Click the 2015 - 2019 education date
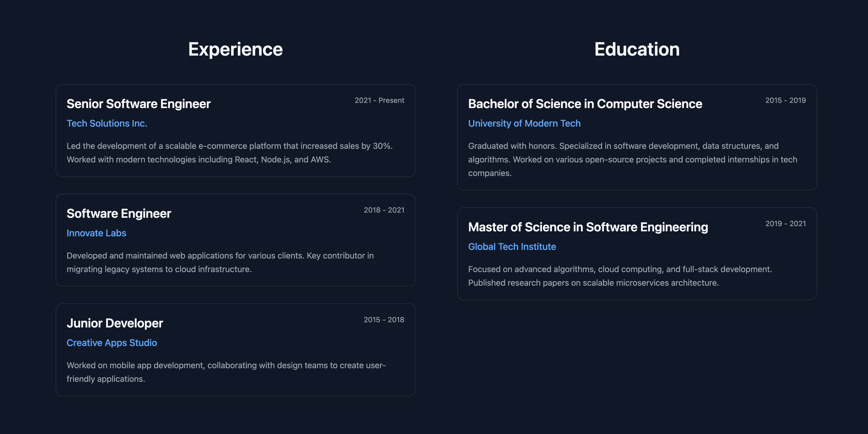 coord(785,100)
